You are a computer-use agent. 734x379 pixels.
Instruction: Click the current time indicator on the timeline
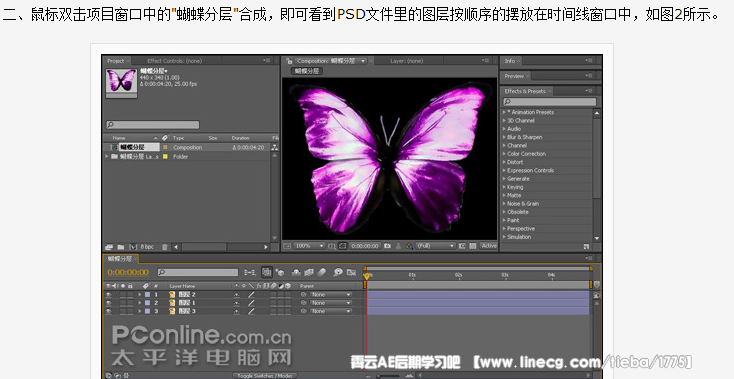(367, 276)
